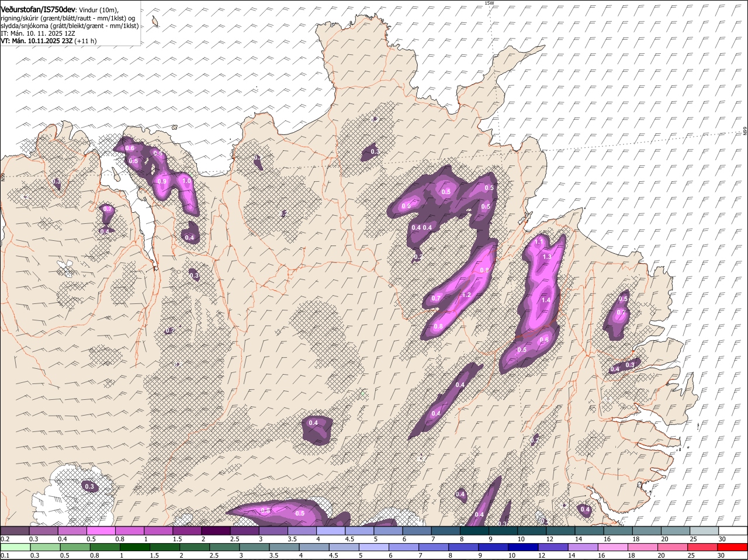
Task: Select the snow legend swatch between 20 and 25
Action: click(676, 531)
